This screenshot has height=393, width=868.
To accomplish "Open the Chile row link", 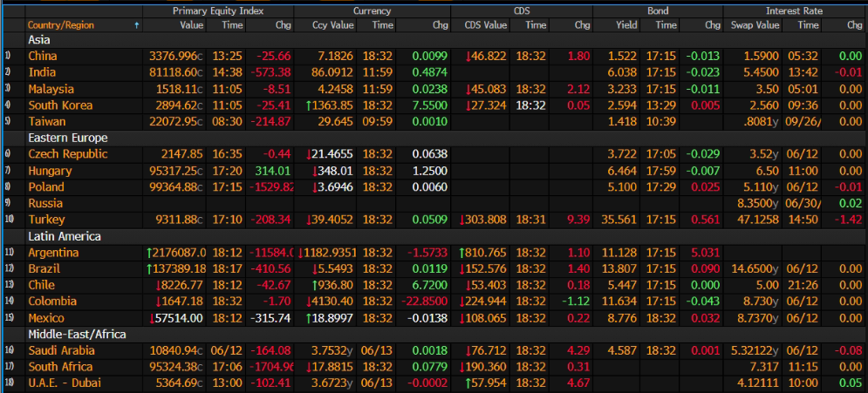I will pos(42,285).
